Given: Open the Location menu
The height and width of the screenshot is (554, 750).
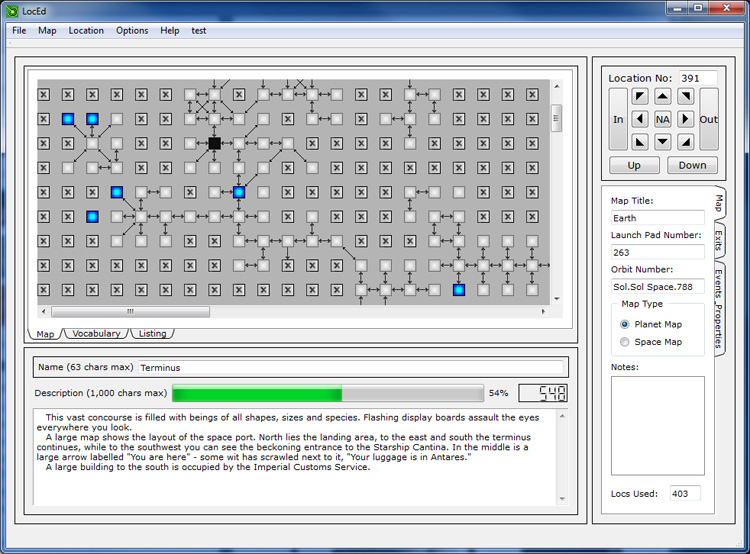Looking at the screenshot, I should [86, 31].
